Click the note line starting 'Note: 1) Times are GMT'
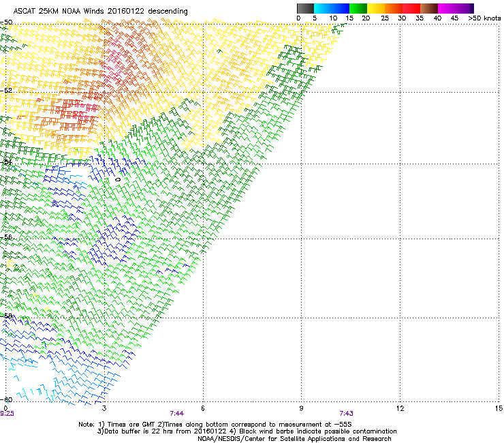504x443 pixels. (x=215, y=425)
